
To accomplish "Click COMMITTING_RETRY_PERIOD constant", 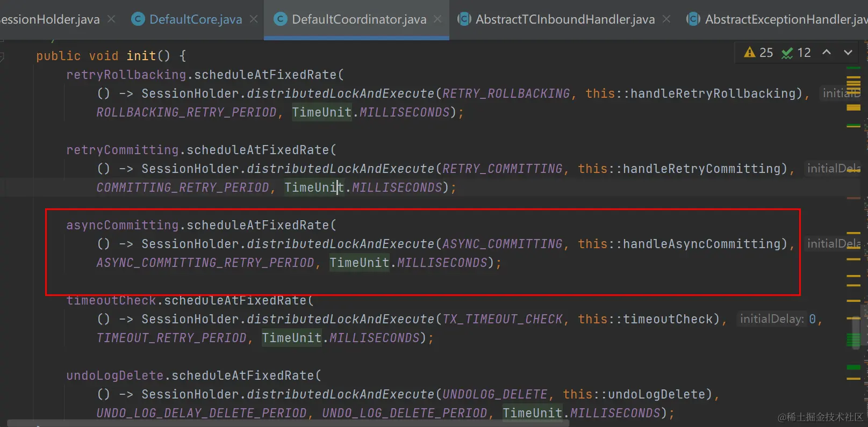I will 182,187.
